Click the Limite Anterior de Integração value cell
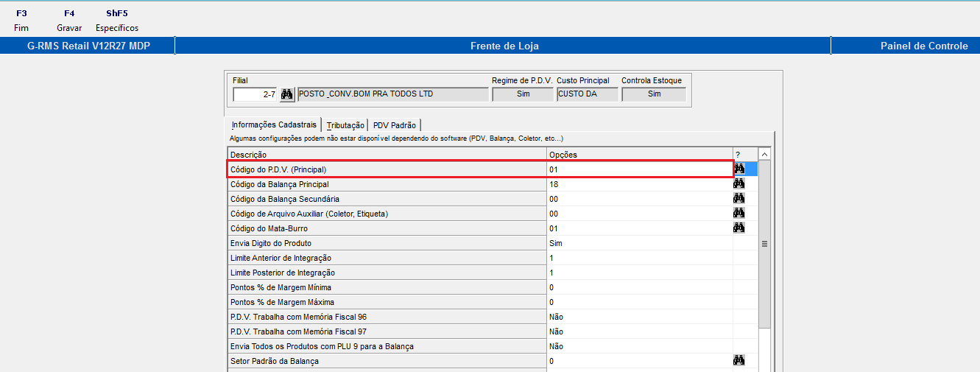This screenshot has width=980, height=372. click(x=638, y=258)
